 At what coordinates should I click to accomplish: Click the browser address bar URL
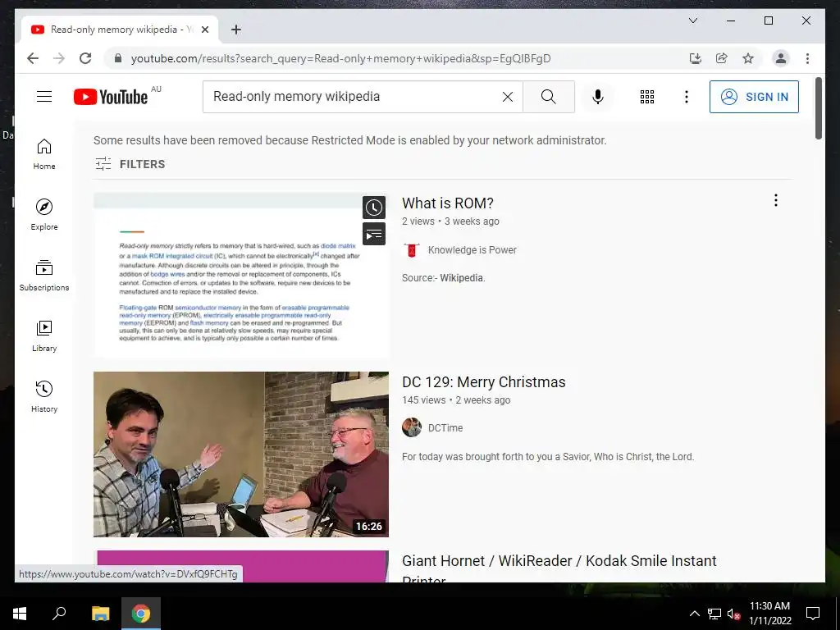(x=340, y=58)
